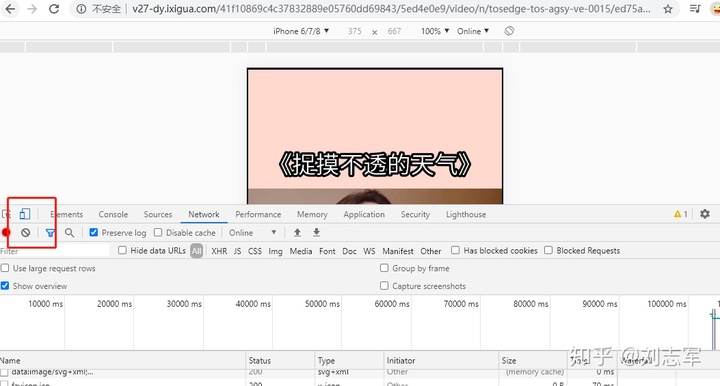Image resolution: width=720 pixels, height=386 pixels.
Task: Filter requests by XHR type
Action: (219, 251)
